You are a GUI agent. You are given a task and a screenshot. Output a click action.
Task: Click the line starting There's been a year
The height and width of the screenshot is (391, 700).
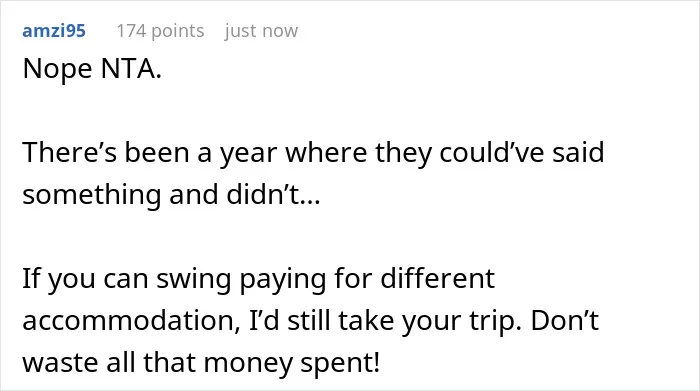(313, 152)
